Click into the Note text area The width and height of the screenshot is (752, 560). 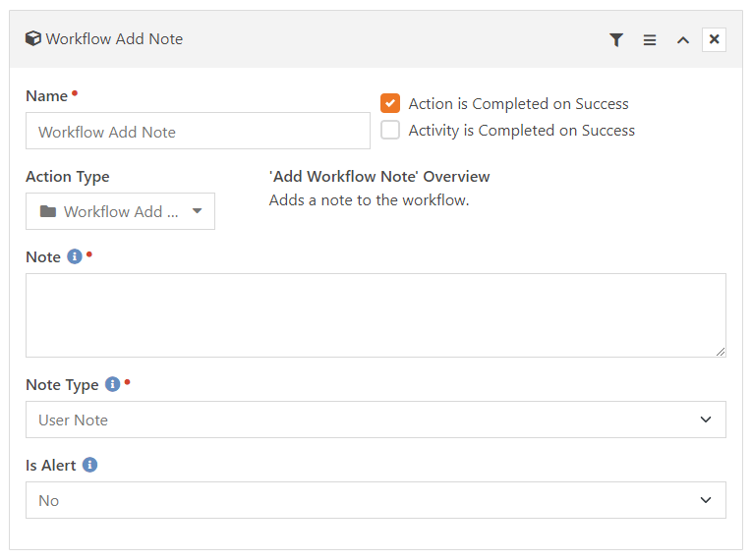pyautogui.click(x=376, y=314)
